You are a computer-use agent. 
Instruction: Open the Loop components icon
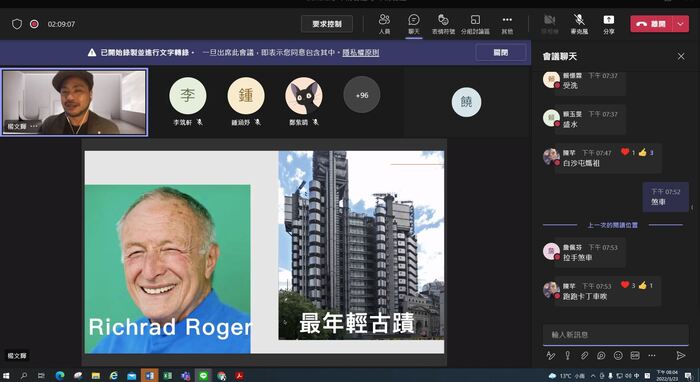tap(601, 355)
